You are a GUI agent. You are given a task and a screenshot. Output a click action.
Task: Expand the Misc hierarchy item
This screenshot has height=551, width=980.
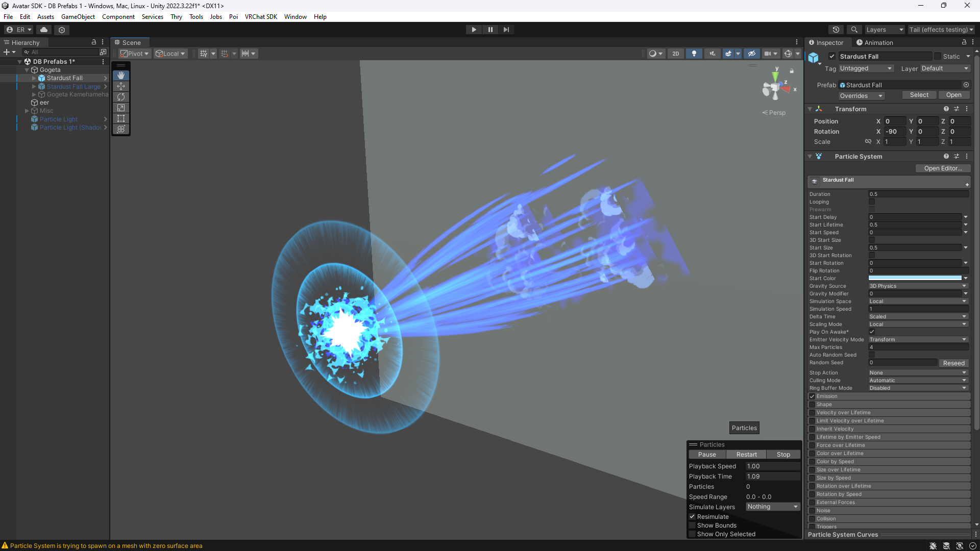pos(27,111)
